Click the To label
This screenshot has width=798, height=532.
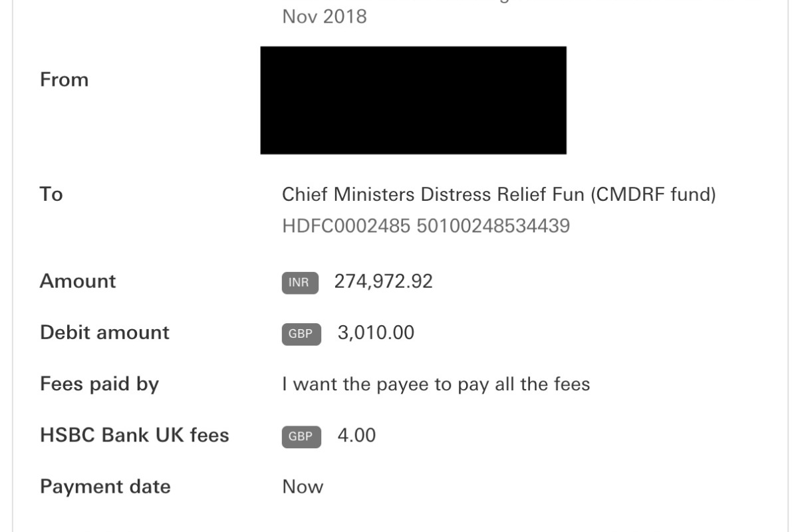point(51,195)
